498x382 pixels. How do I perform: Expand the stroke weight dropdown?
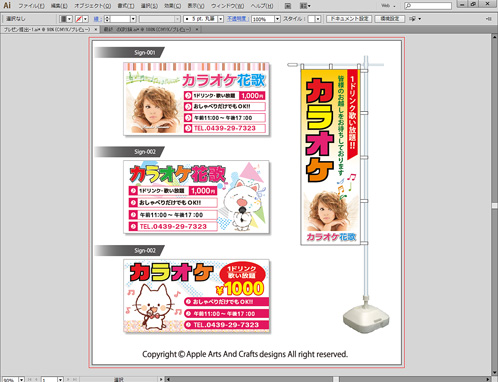pos(133,19)
